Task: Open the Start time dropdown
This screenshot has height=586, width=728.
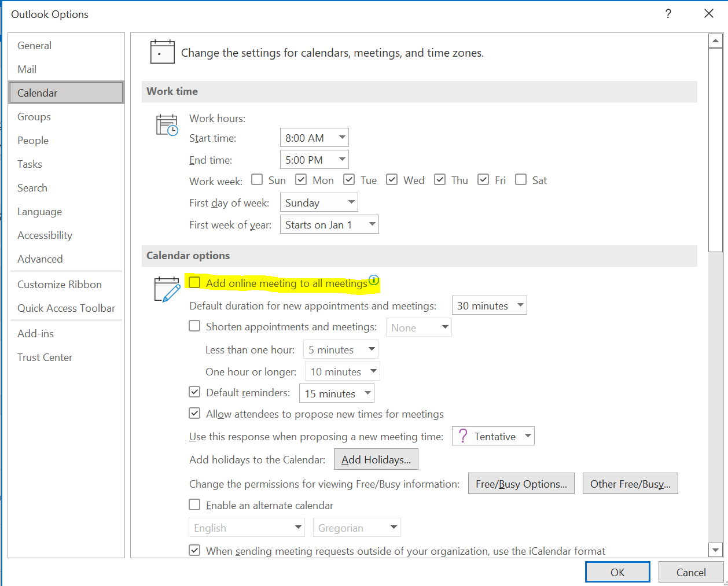Action: (x=314, y=138)
